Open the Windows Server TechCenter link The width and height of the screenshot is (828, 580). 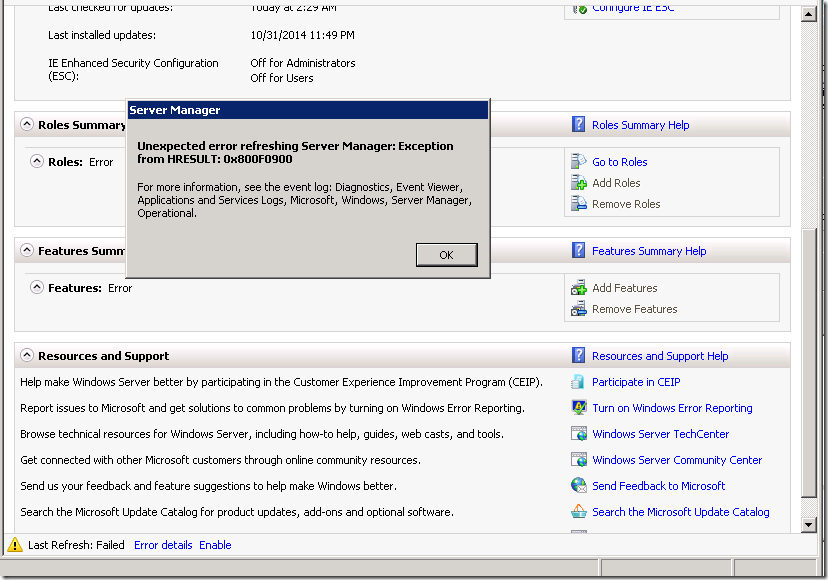click(x=661, y=434)
